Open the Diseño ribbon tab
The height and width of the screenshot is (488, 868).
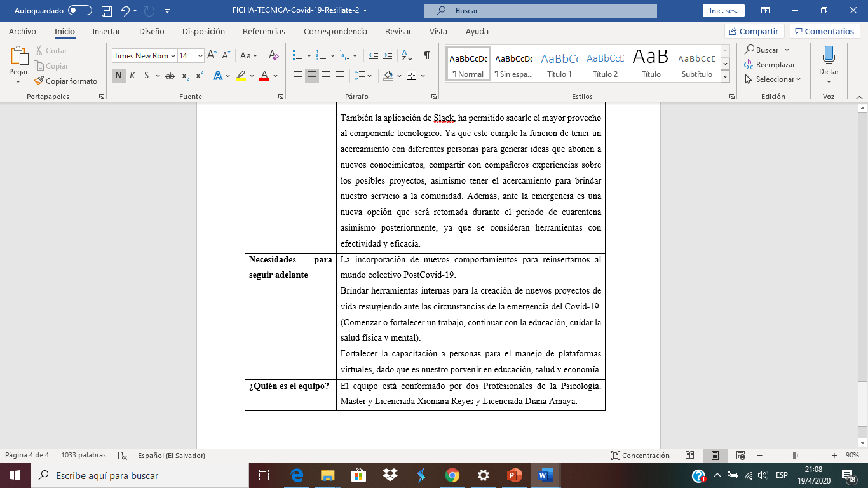tap(152, 31)
